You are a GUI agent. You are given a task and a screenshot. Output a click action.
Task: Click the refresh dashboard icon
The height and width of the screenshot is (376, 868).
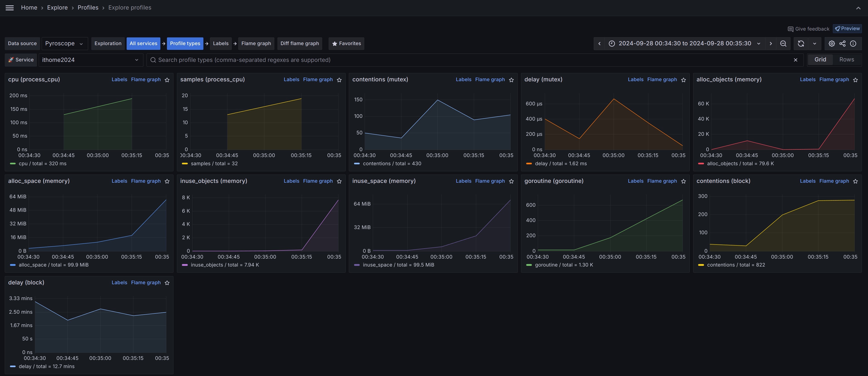[801, 44]
